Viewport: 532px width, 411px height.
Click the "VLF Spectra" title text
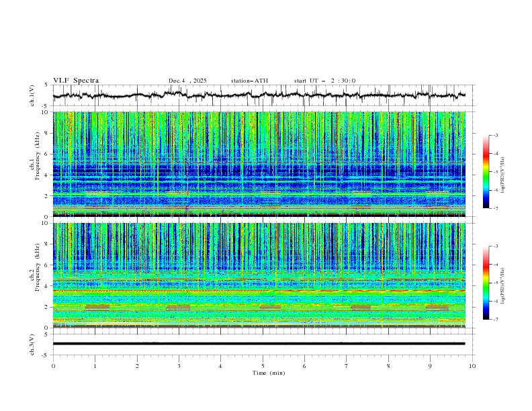coord(76,81)
